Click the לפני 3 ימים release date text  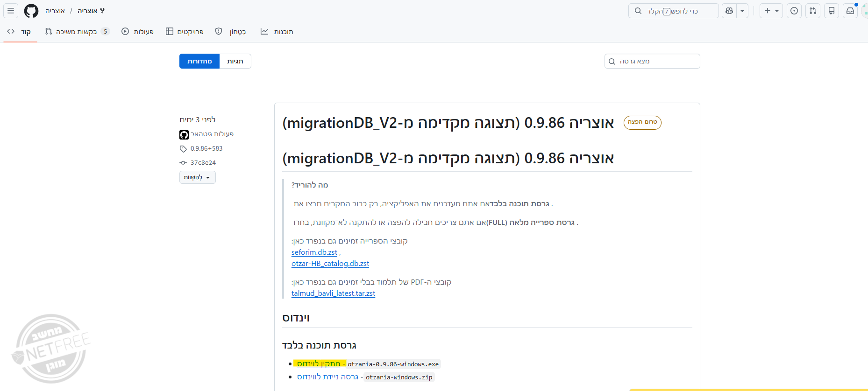click(198, 120)
